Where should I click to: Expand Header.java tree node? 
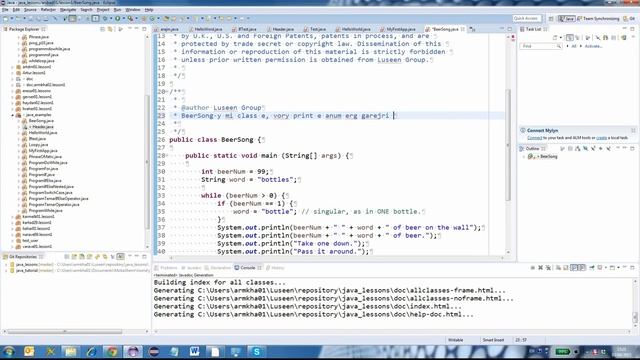pos(19,127)
